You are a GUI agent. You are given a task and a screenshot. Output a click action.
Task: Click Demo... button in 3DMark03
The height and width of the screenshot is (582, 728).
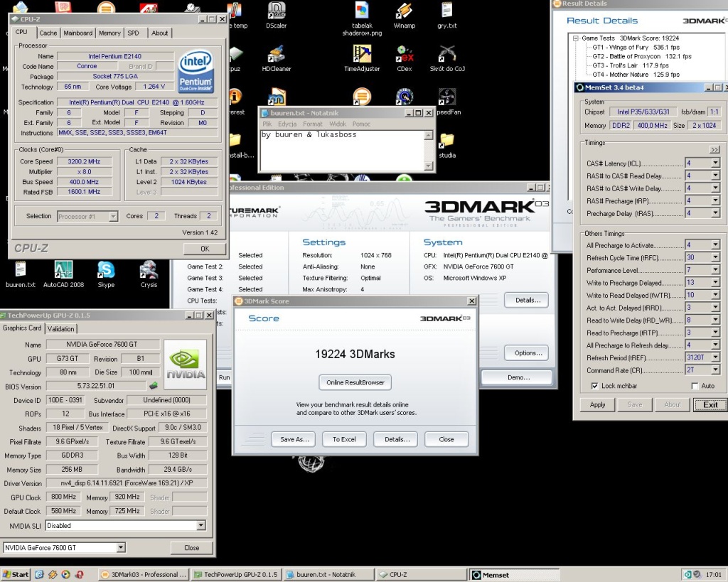518,377
